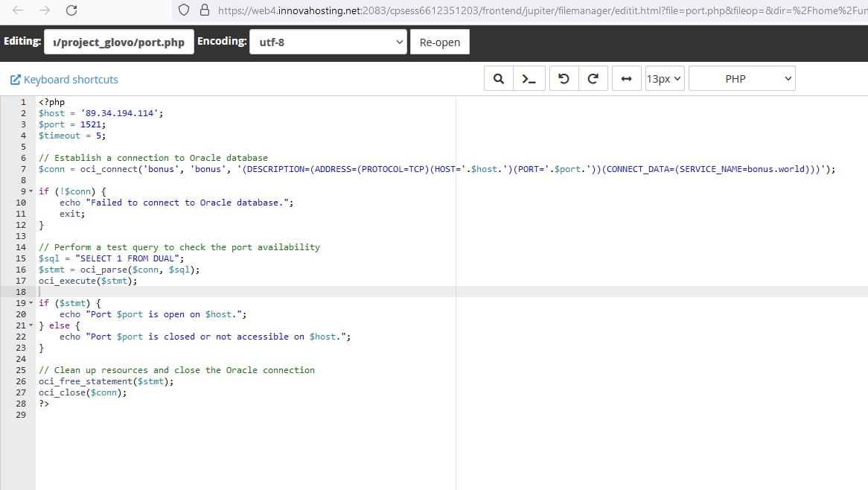The image size is (868, 490).
Task: Go back with the browser back arrow
Action: (18, 10)
